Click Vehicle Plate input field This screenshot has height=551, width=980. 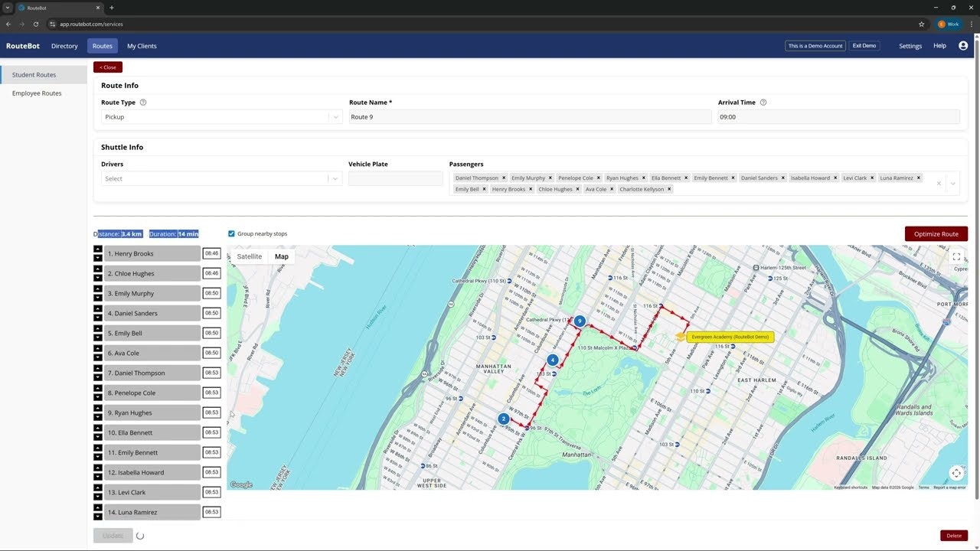[396, 178]
